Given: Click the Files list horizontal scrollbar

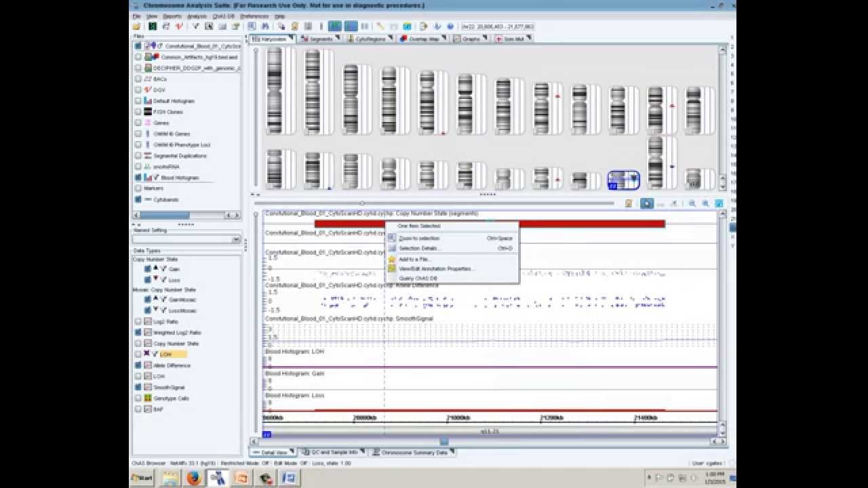Looking at the screenshot, I should tap(186, 215).
